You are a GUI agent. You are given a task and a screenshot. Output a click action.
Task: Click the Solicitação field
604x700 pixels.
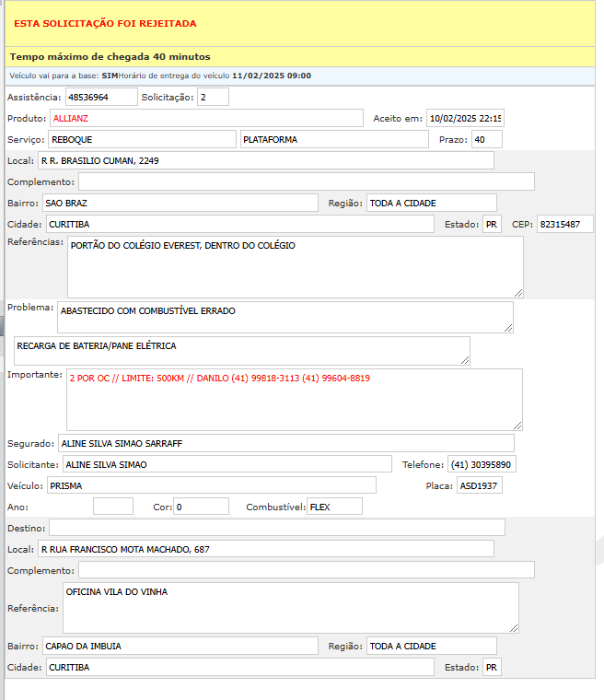click(x=213, y=97)
